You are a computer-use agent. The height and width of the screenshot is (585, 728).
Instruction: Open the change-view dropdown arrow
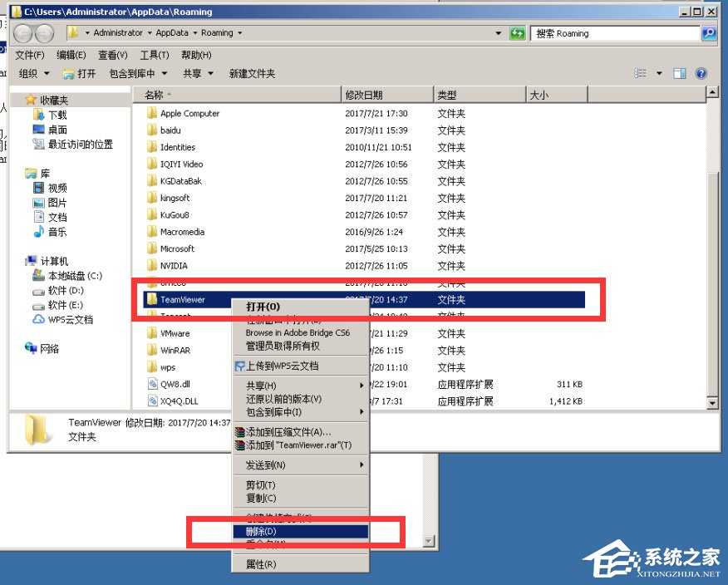(661, 72)
